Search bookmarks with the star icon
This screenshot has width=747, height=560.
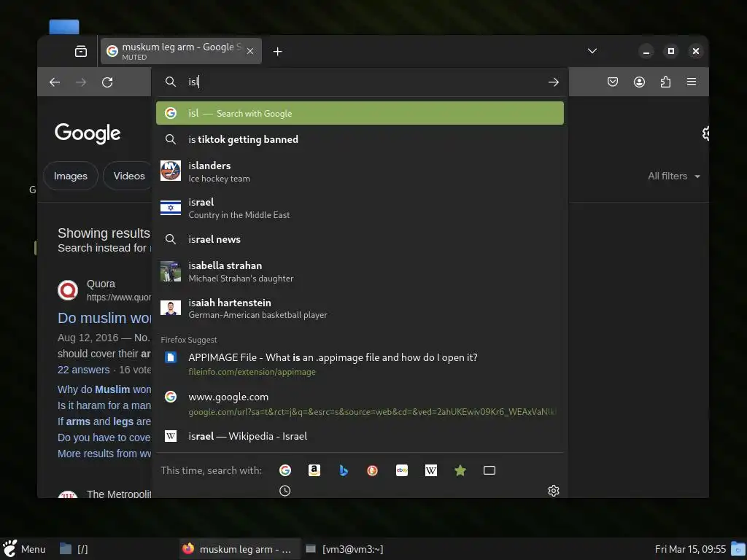(460, 470)
